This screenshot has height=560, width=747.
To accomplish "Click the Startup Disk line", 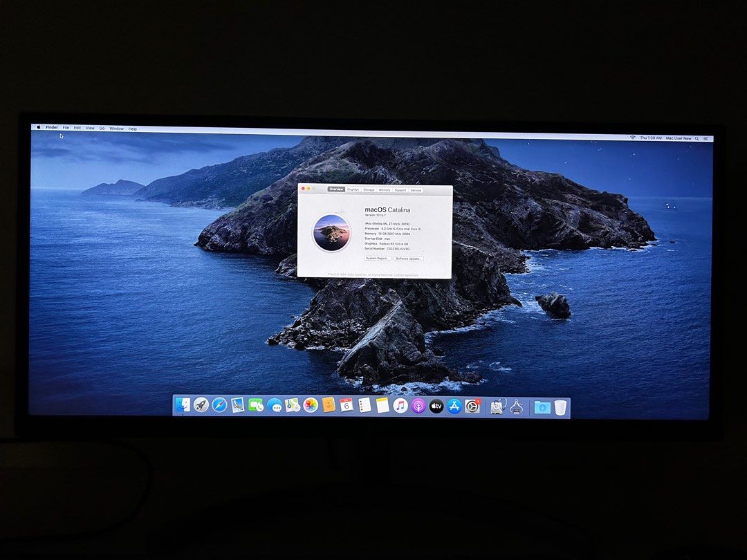I will (x=378, y=239).
